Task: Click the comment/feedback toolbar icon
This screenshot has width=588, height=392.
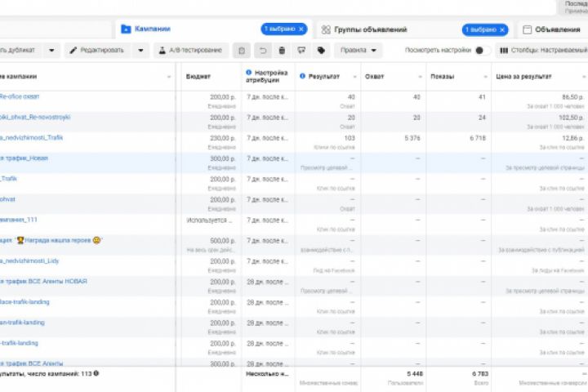Action: 301,51
